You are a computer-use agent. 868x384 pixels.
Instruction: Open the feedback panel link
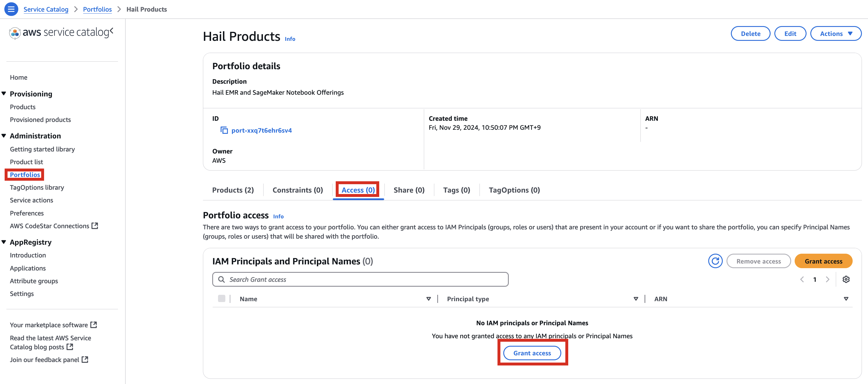pos(49,359)
